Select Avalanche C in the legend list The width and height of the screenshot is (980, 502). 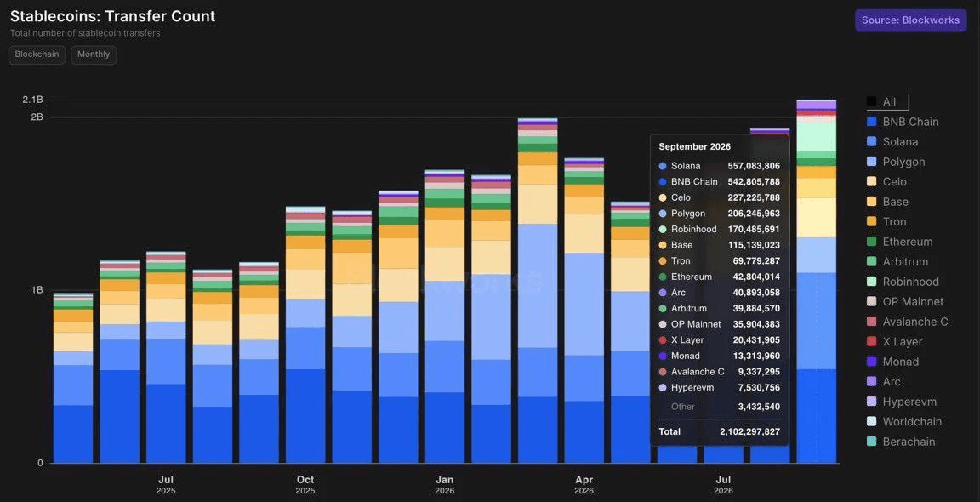click(908, 322)
